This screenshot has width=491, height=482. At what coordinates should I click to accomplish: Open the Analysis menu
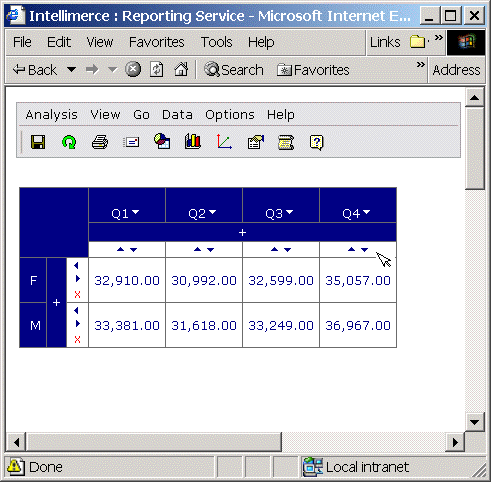(52, 115)
